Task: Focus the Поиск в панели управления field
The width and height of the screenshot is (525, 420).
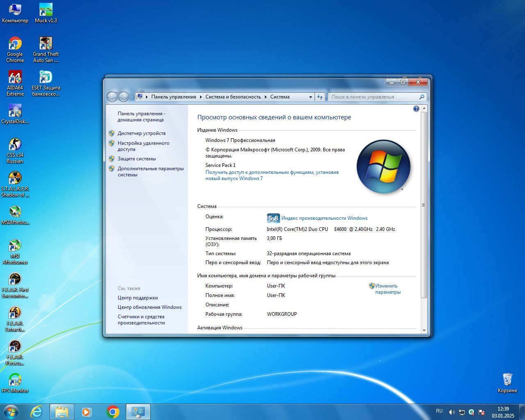Action: point(373,97)
